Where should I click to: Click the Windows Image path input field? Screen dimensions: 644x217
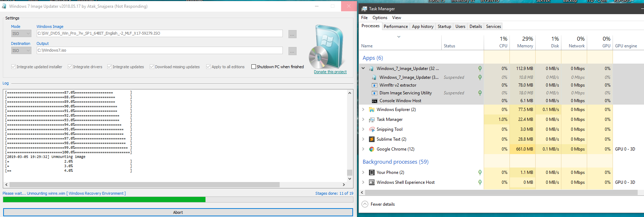tap(160, 33)
